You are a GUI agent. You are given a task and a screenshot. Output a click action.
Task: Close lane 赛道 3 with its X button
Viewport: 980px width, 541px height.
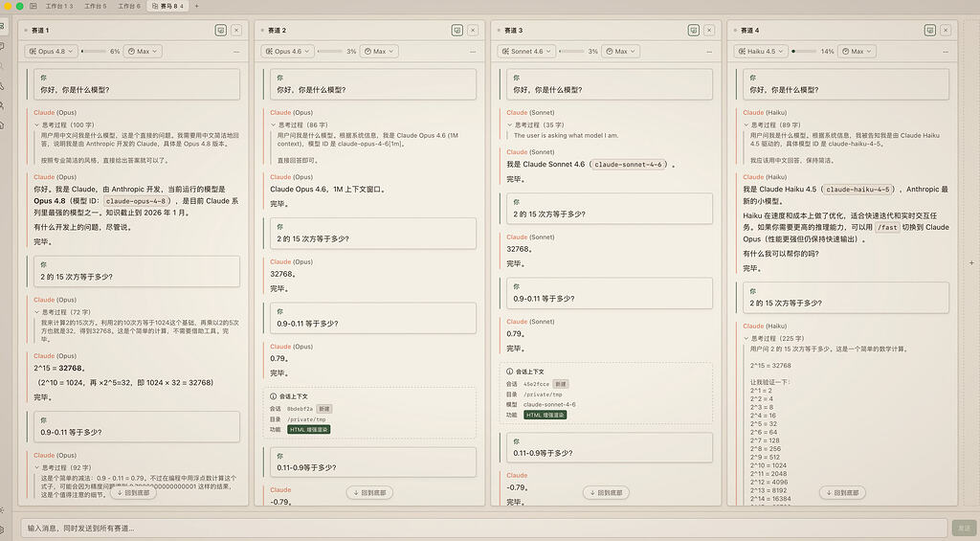(709, 30)
